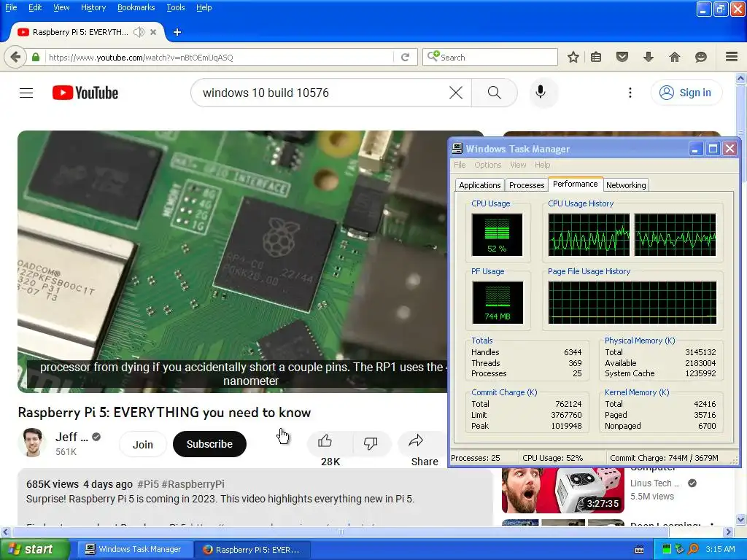747x560 pixels.
Task: Select the Firefox Raspberry Pi taskbar button
Action: point(252,550)
